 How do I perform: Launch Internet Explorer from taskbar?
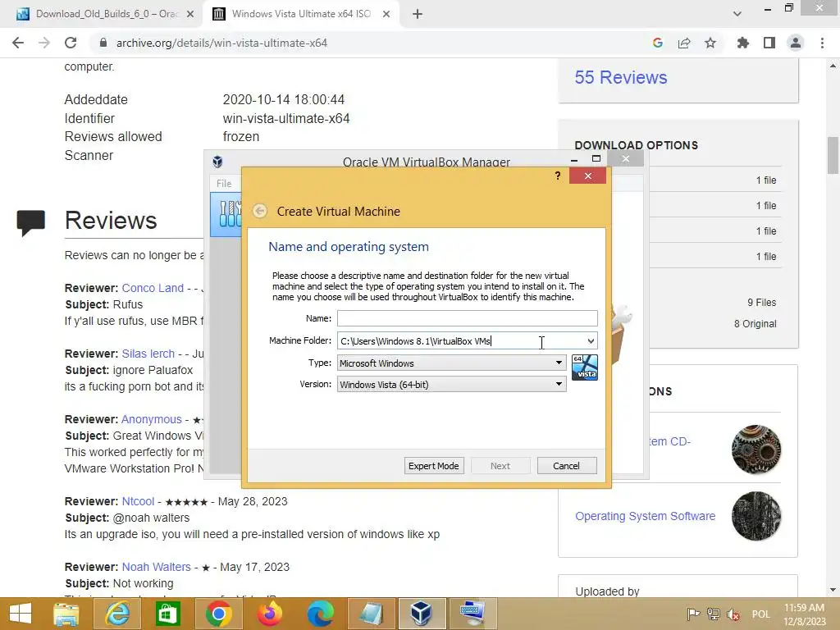click(116, 614)
